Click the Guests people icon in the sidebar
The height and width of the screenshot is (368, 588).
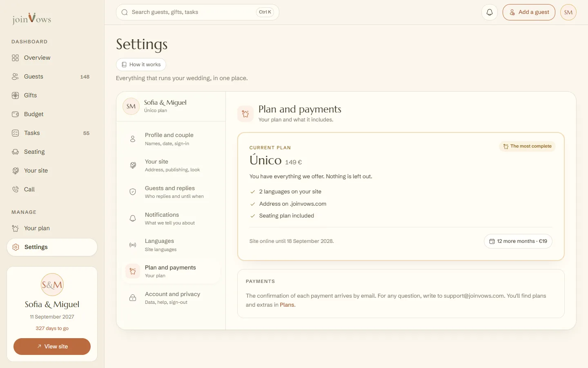pyautogui.click(x=16, y=76)
